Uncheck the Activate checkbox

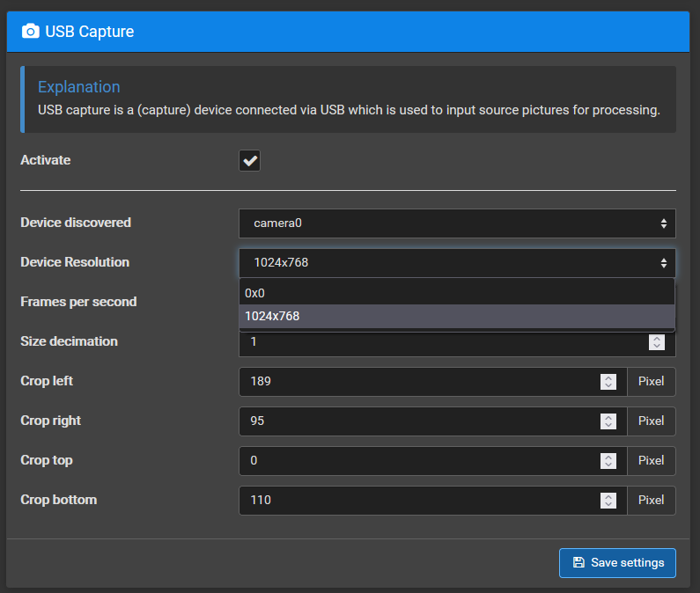pyautogui.click(x=249, y=161)
